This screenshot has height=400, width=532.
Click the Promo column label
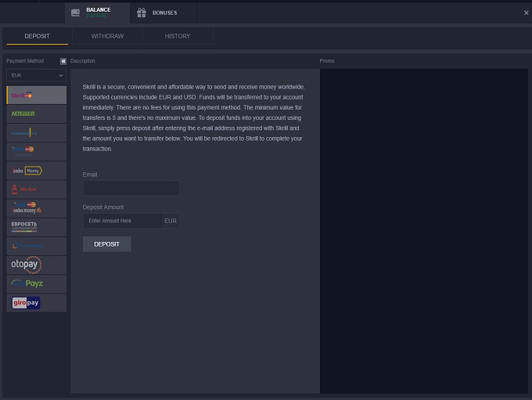click(x=327, y=61)
